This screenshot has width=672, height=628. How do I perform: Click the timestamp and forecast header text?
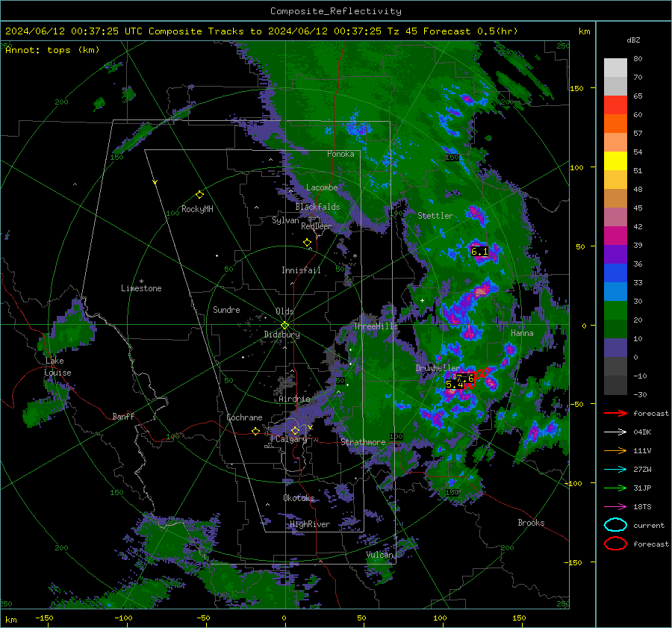point(261,31)
